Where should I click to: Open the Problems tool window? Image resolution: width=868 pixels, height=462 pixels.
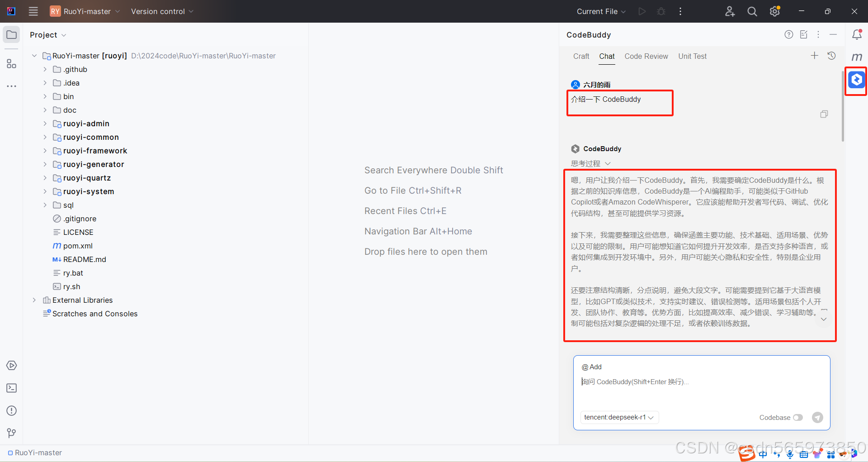(x=12, y=410)
